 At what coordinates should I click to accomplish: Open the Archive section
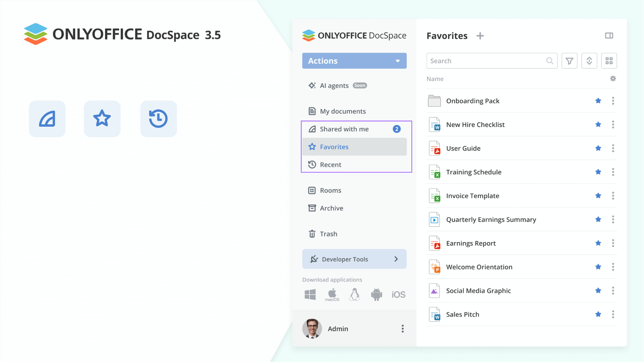(331, 208)
